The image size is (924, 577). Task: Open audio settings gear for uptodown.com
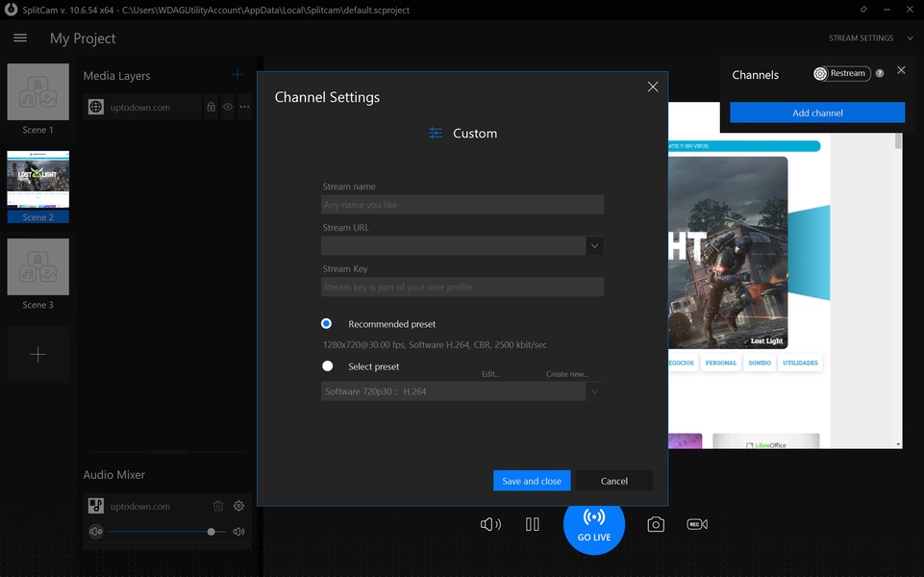pos(238,506)
